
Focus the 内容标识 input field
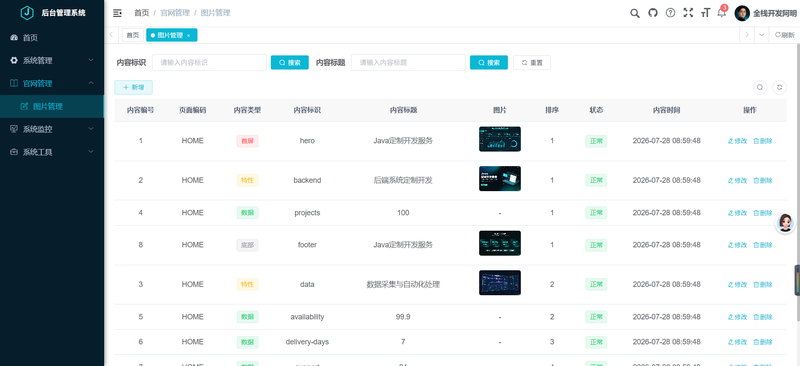pyautogui.click(x=209, y=62)
